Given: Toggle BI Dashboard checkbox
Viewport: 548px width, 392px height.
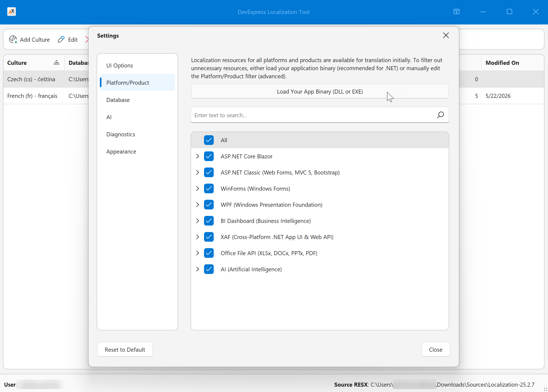Looking at the screenshot, I should (x=209, y=221).
